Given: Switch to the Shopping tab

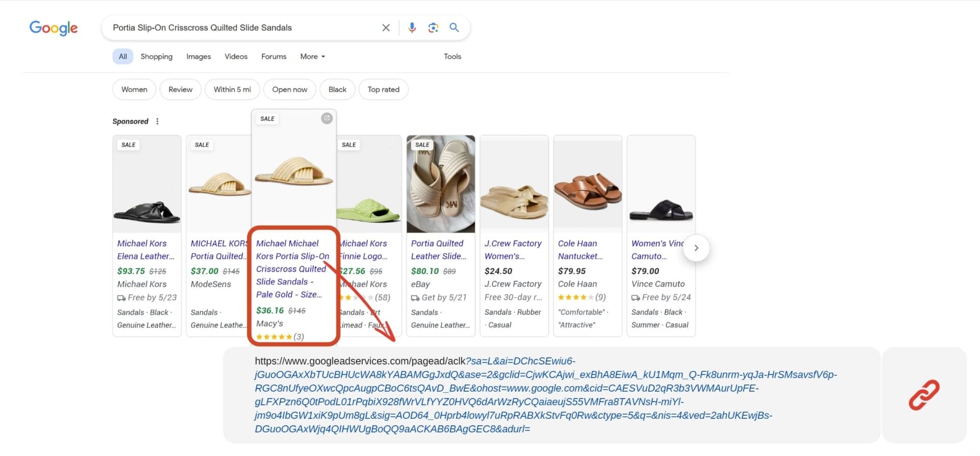Looking at the screenshot, I should 156,56.
